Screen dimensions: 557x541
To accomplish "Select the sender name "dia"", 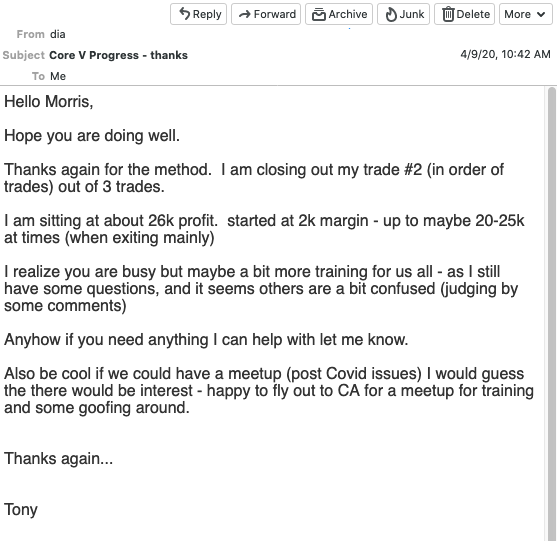I will (58, 34).
